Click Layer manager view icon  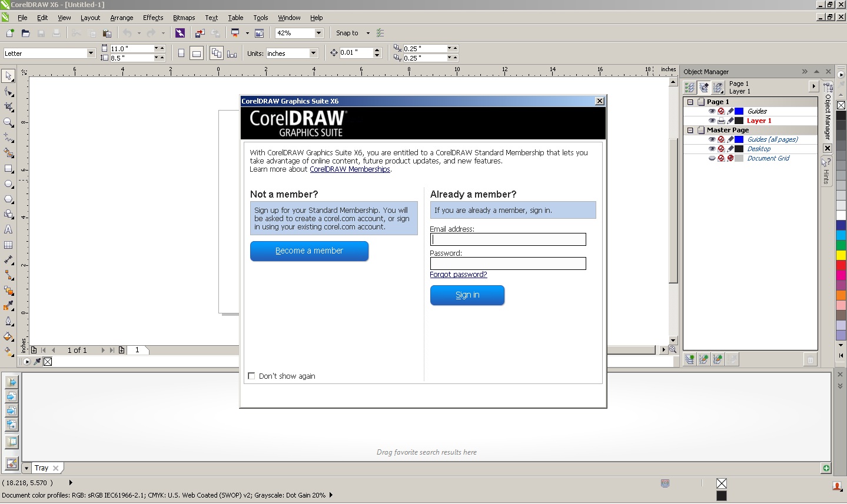point(718,88)
